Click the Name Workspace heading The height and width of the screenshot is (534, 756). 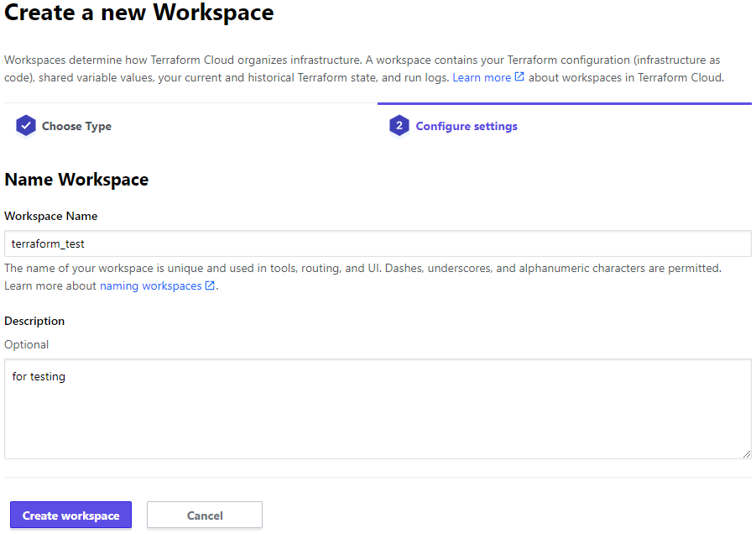pos(76,180)
